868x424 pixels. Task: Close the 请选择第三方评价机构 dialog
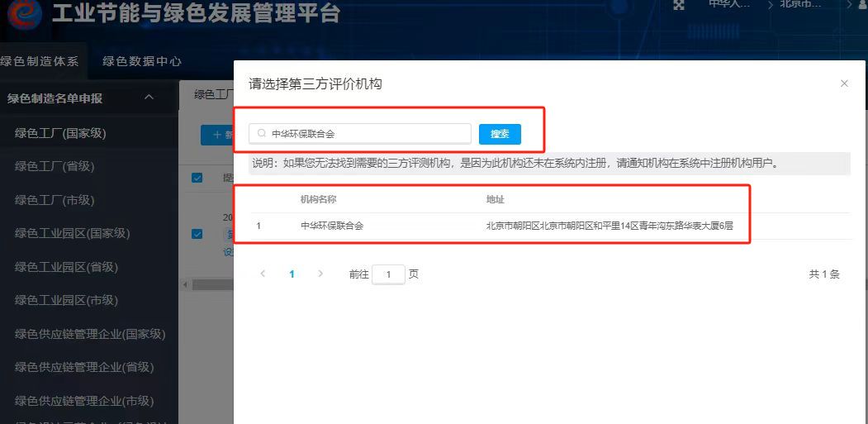(x=844, y=83)
